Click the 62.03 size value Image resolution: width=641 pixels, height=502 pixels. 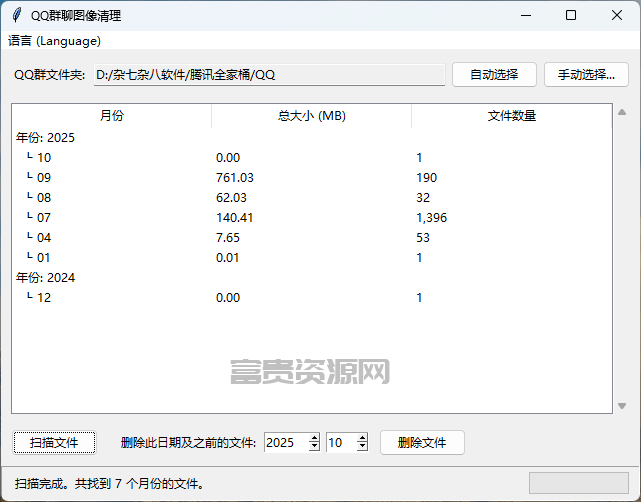[x=231, y=198]
